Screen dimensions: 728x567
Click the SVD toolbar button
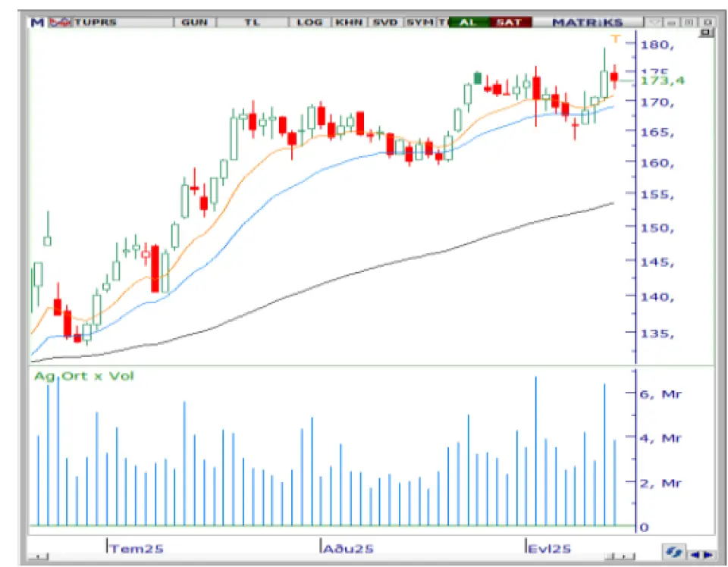tap(385, 22)
